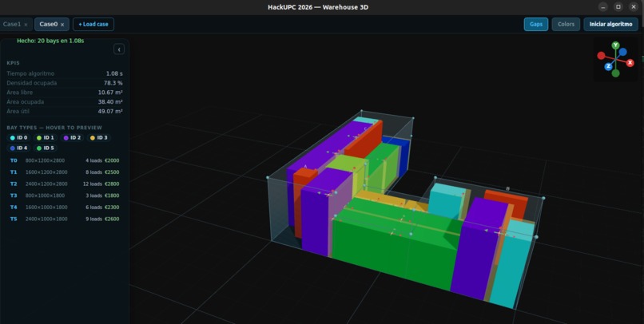Click the unlabeled blue negative-Z gizmo dot
Image resolution: width=644 pixels, height=324 pixels.
[622, 52]
